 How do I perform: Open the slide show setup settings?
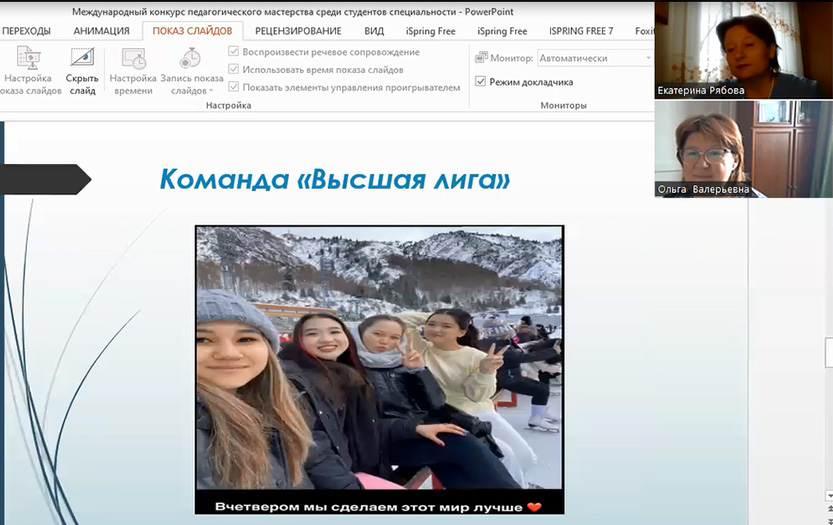[27, 70]
